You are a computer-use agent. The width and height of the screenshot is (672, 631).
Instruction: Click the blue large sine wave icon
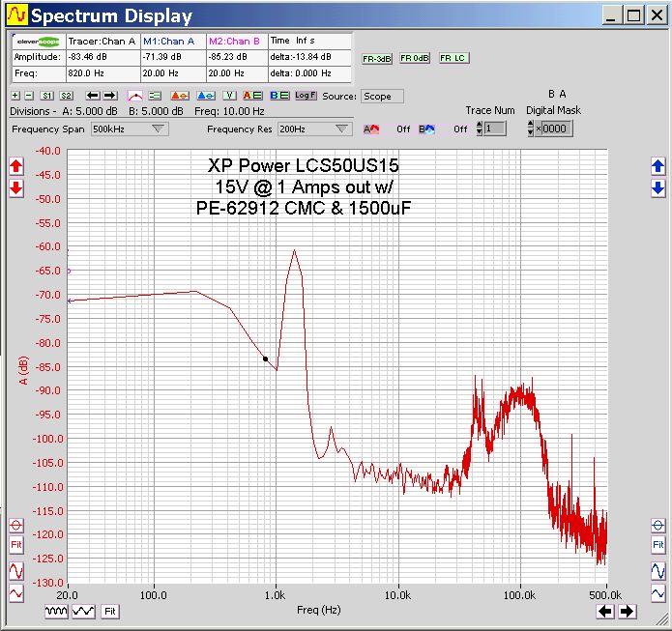tap(657, 571)
